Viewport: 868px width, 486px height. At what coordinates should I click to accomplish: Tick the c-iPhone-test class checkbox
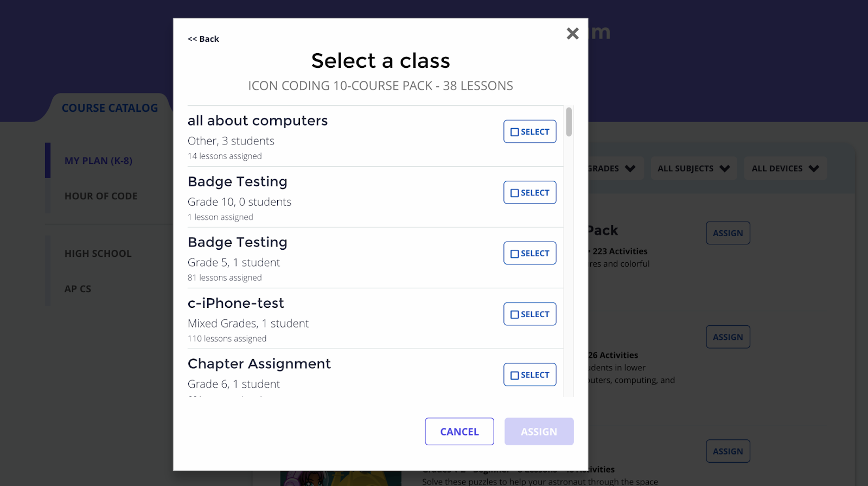point(515,314)
